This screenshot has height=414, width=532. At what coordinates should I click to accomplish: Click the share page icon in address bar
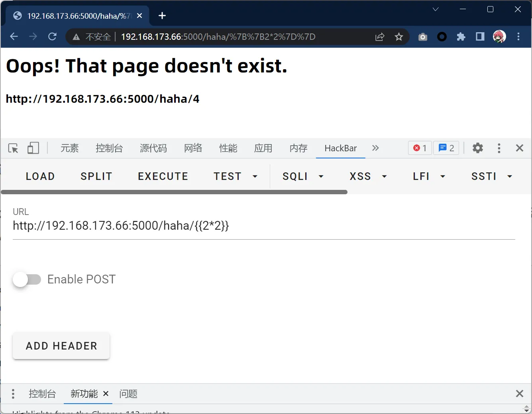point(379,37)
